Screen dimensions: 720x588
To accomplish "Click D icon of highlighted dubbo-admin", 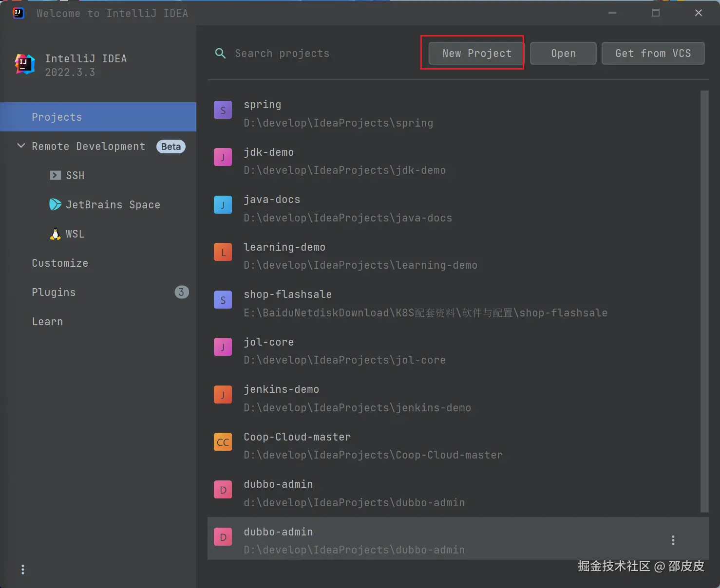I will [x=223, y=537].
